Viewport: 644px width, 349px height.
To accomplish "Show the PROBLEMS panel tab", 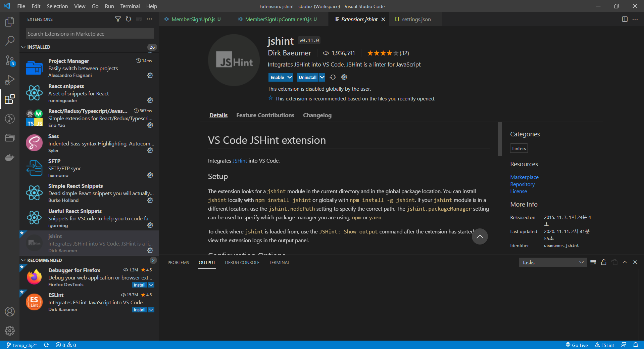I will coord(178,262).
